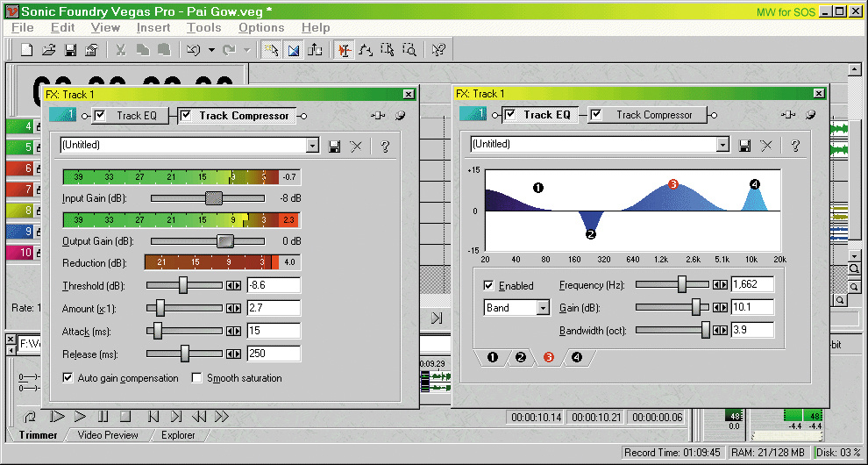Save the compressor preset with floppy icon
Viewport: 868px width, 465px height.
[x=334, y=147]
